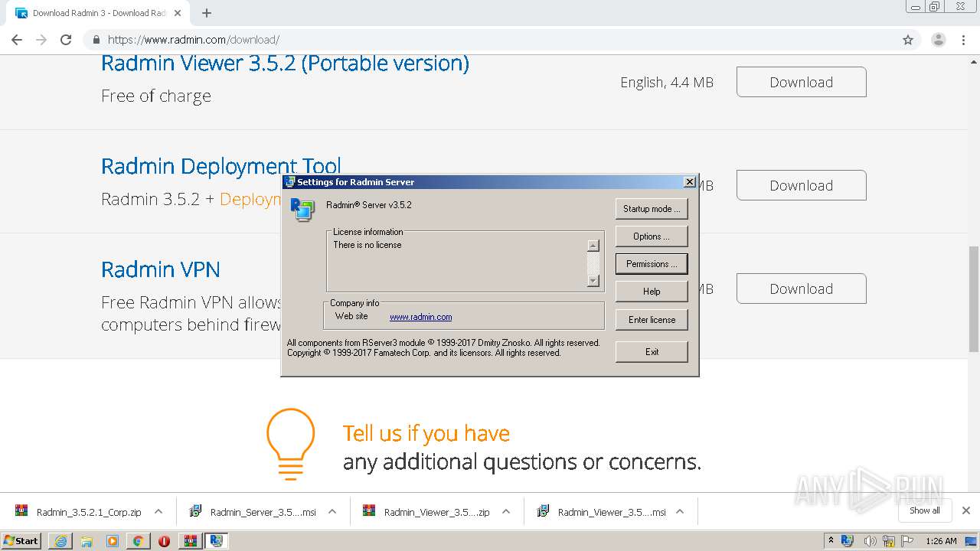980x551 pixels.
Task: Switch to Chrome in the taskbar
Action: click(138, 541)
